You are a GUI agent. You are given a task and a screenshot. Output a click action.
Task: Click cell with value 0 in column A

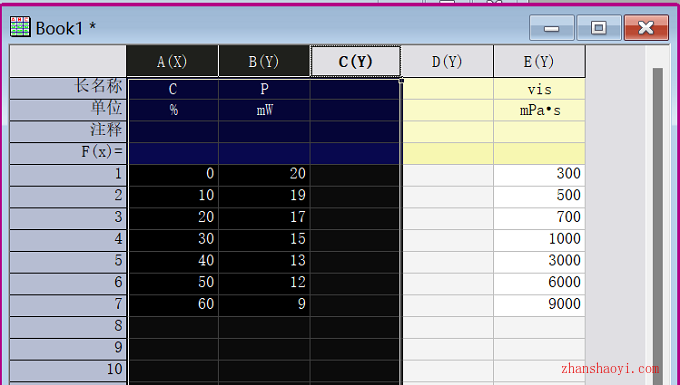(x=173, y=175)
